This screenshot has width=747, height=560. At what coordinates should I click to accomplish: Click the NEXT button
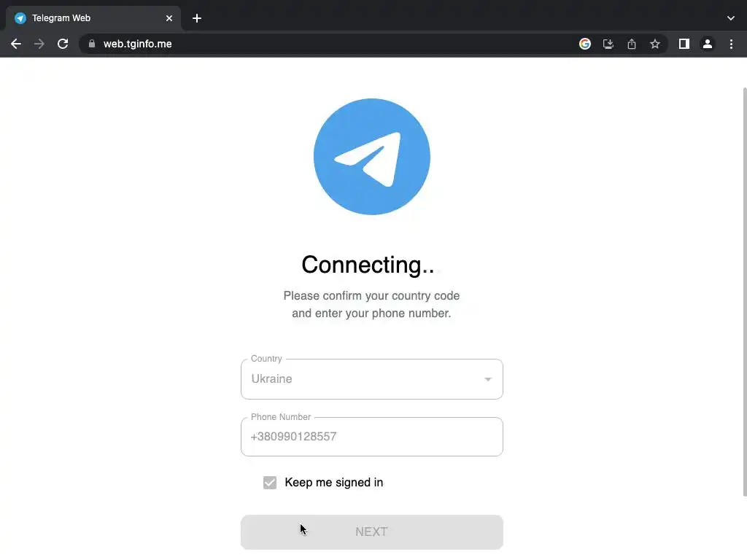[x=371, y=532]
